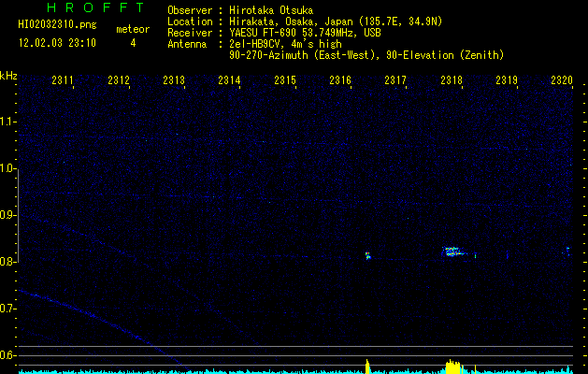Click the 90-270-Azimuth East-West elevation text
The height and width of the screenshot is (374, 588).
[366, 55]
